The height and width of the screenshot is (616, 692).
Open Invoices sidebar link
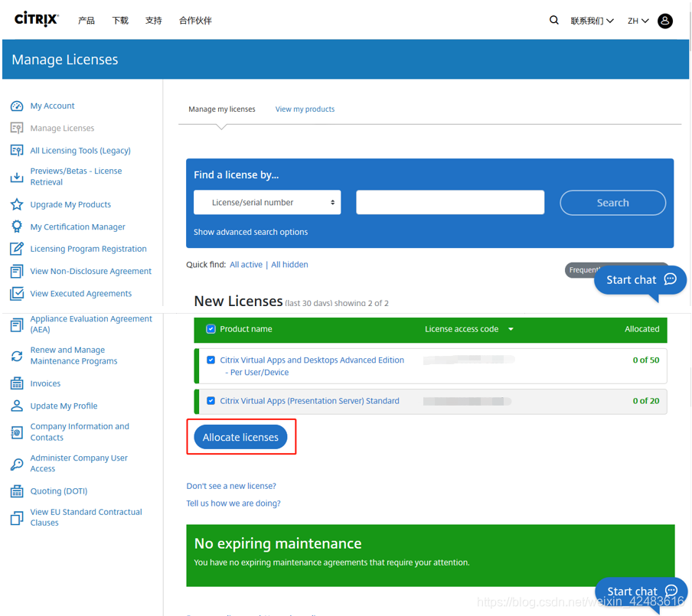(x=45, y=383)
